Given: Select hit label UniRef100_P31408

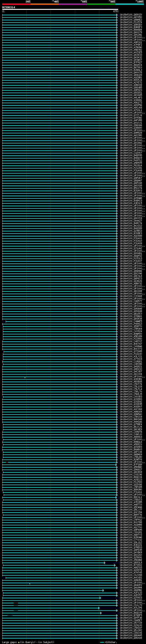Looking at the screenshot, I should tap(131, 170).
